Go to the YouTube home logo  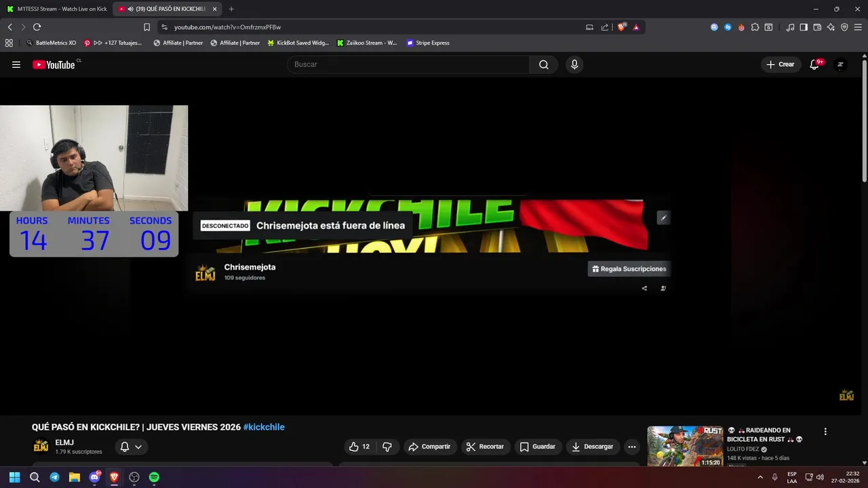(x=54, y=64)
